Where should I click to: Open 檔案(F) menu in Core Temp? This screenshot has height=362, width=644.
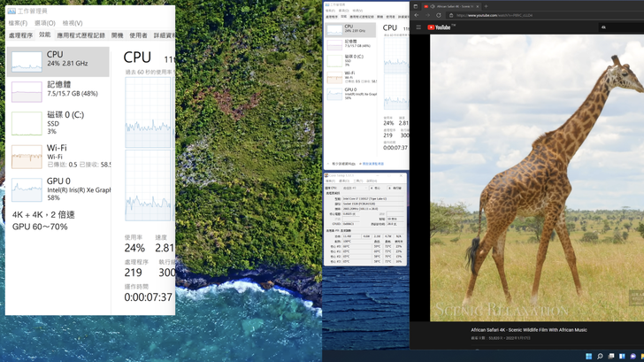tap(330, 181)
